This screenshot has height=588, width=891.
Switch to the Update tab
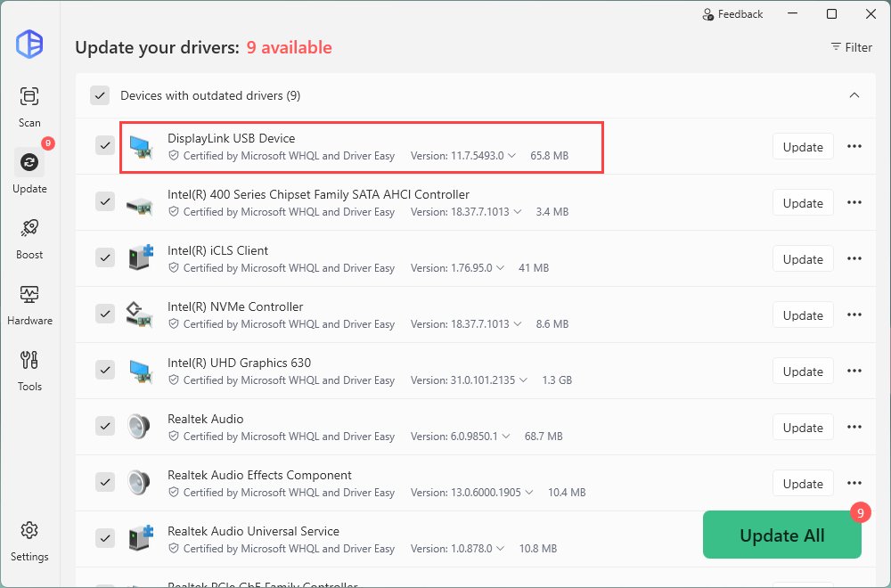[29, 171]
